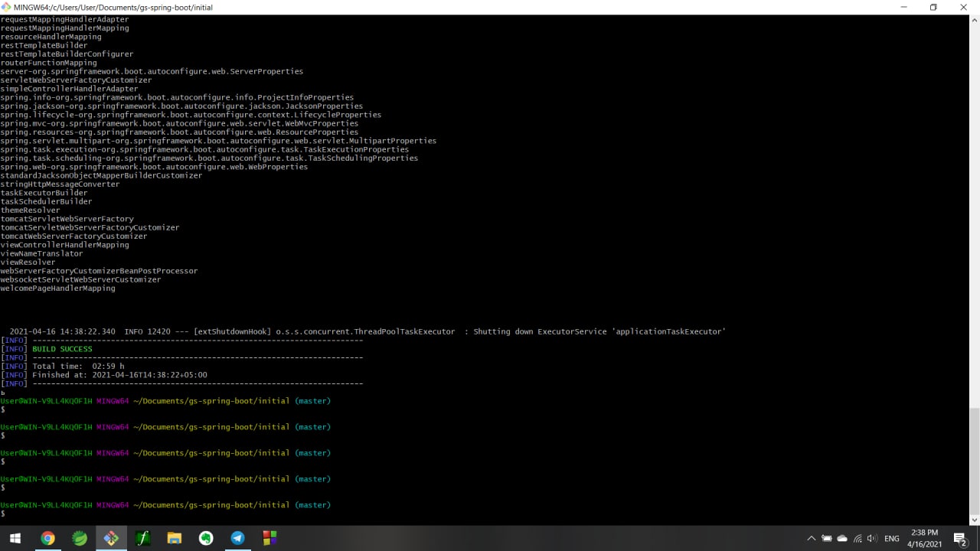Open the green italic f taskbar app
Viewport: 980px width, 551px height.
point(142,538)
